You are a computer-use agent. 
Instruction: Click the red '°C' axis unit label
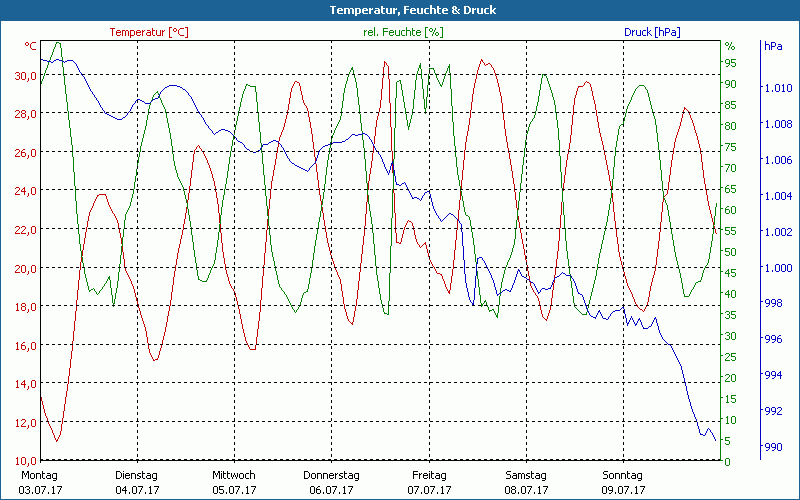31,46
